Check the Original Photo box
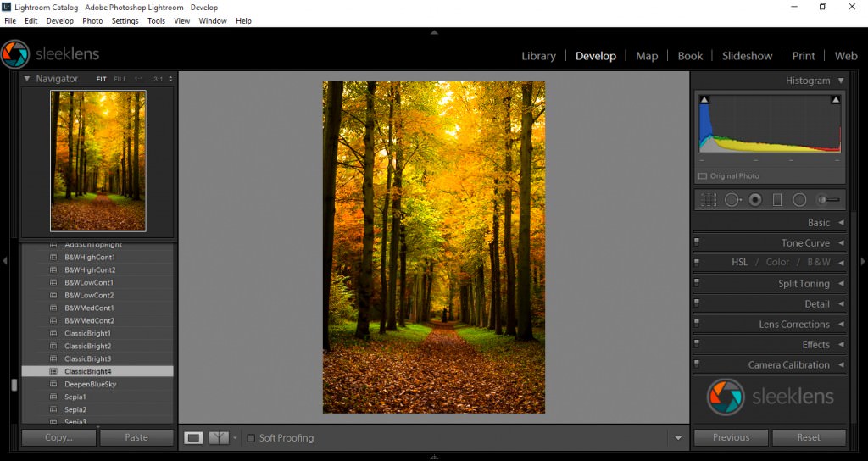The width and height of the screenshot is (868, 461). coord(703,176)
